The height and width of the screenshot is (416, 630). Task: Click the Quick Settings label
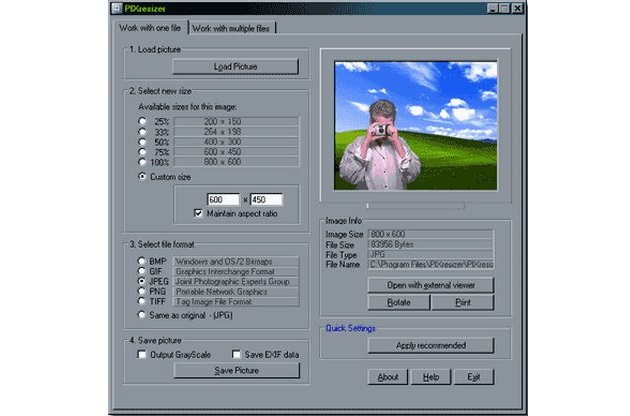(350, 328)
